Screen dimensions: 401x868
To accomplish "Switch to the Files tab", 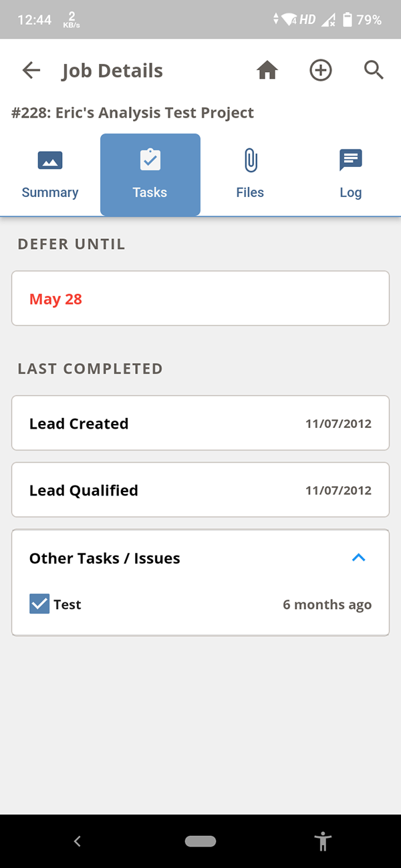I will (x=250, y=174).
